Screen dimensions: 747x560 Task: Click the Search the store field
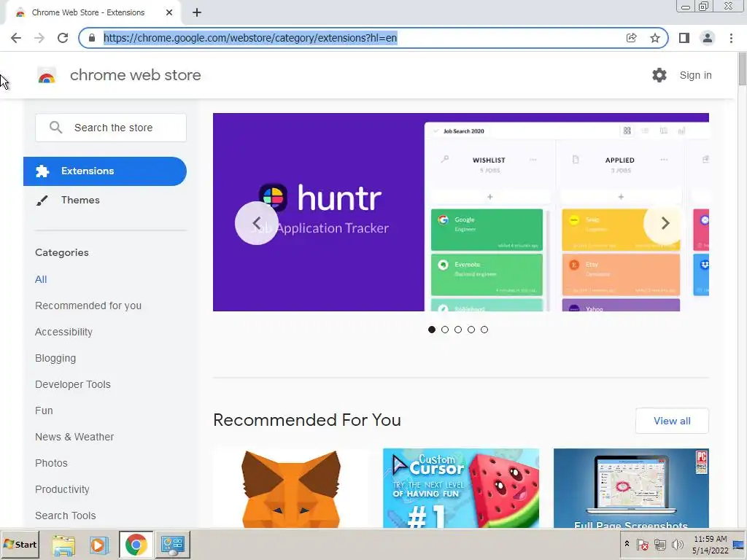[111, 128]
